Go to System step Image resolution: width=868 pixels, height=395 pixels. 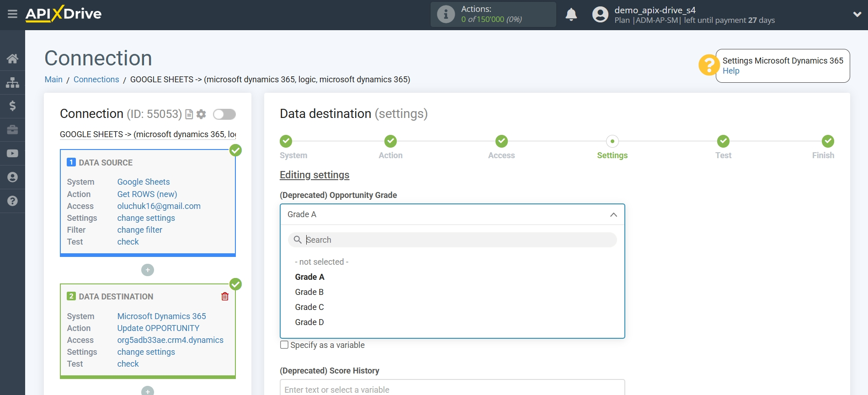(286, 141)
